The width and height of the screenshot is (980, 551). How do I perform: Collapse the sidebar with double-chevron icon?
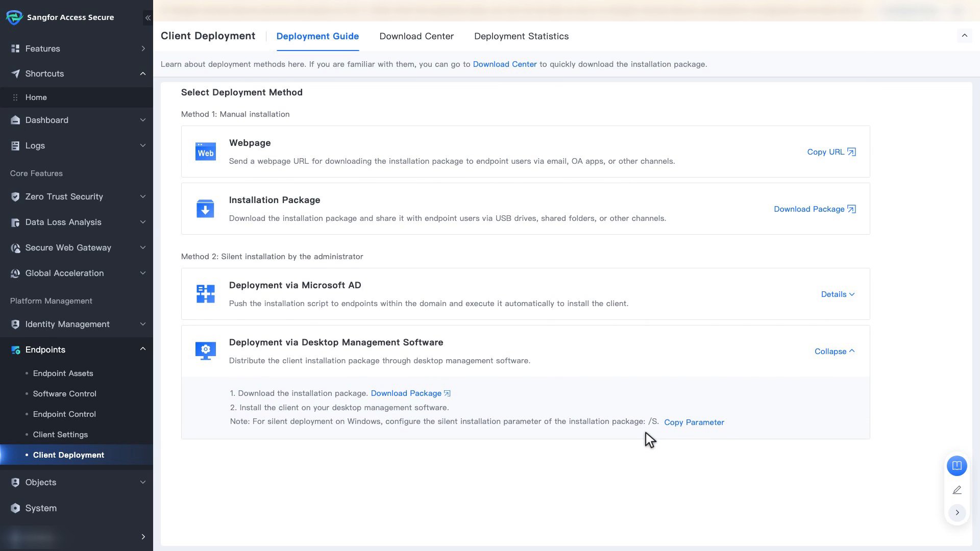148,18
